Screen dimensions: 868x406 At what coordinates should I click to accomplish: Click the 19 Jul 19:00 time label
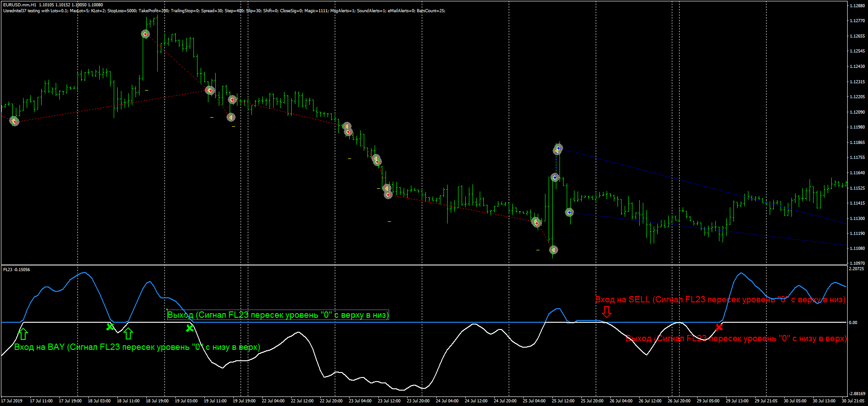tap(244, 401)
